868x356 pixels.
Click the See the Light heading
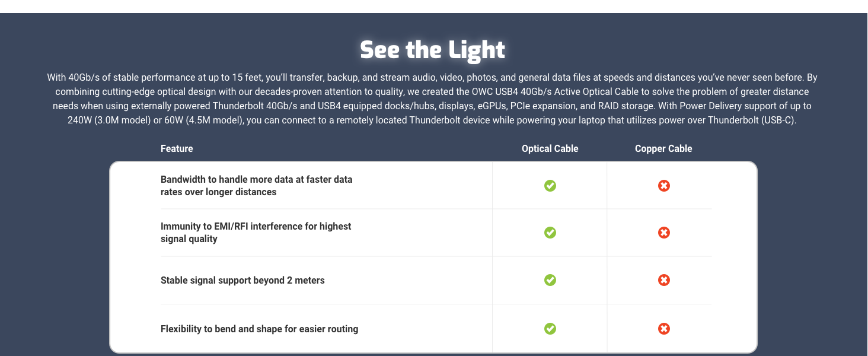click(x=433, y=50)
